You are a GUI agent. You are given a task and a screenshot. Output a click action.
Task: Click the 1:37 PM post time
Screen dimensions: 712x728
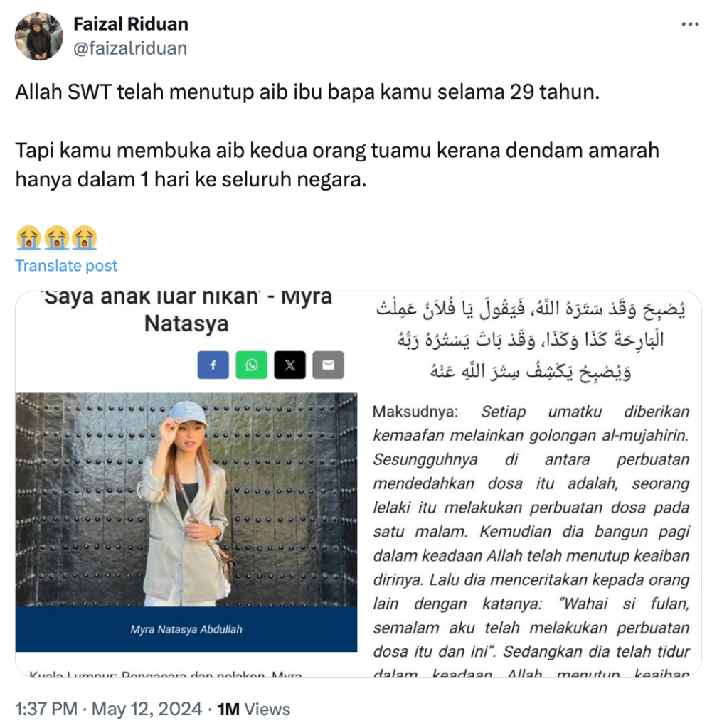tap(46, 709)
